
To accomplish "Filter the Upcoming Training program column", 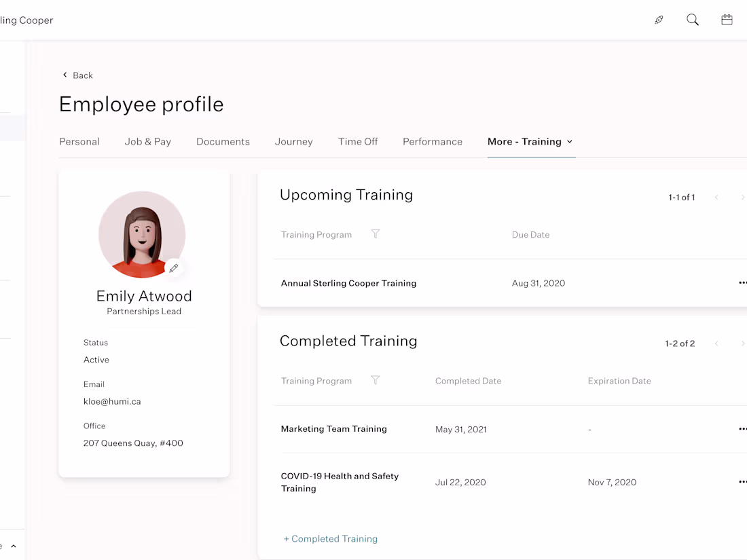I will click(376, 234).
